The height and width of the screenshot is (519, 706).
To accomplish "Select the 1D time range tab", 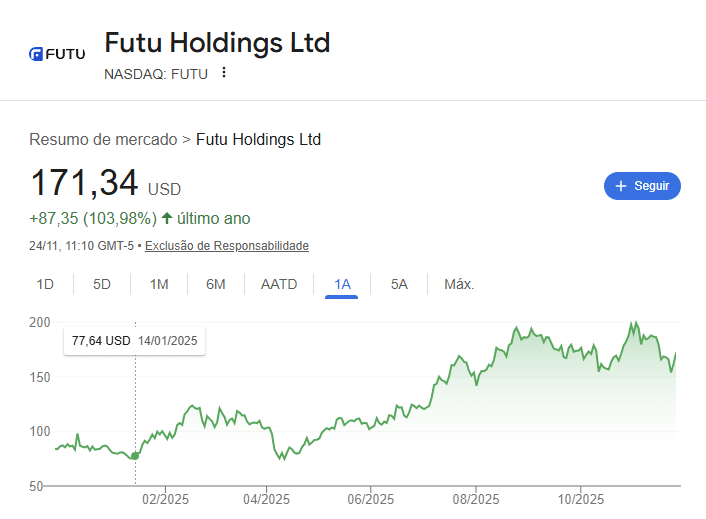I will click(45, 284).
